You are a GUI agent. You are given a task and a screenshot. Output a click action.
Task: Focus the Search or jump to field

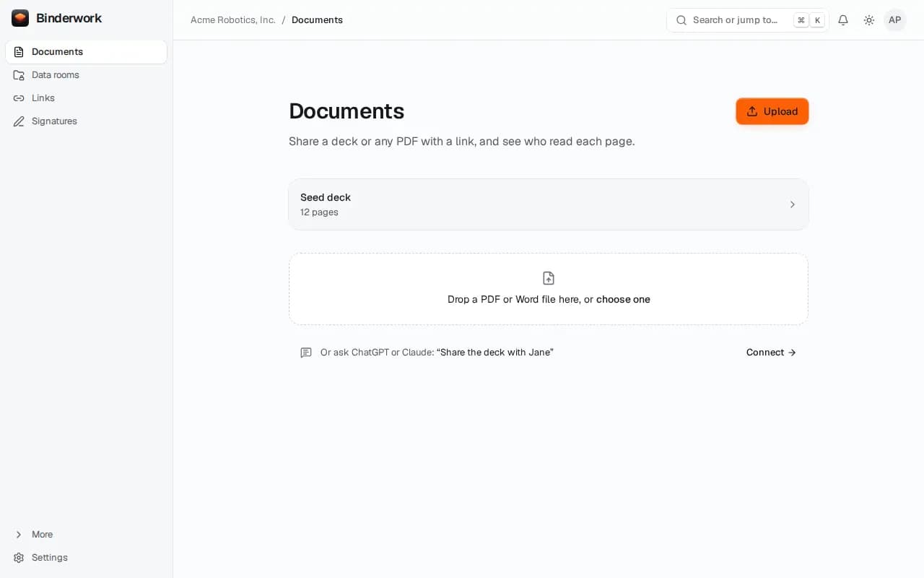[x=748, y=20]
